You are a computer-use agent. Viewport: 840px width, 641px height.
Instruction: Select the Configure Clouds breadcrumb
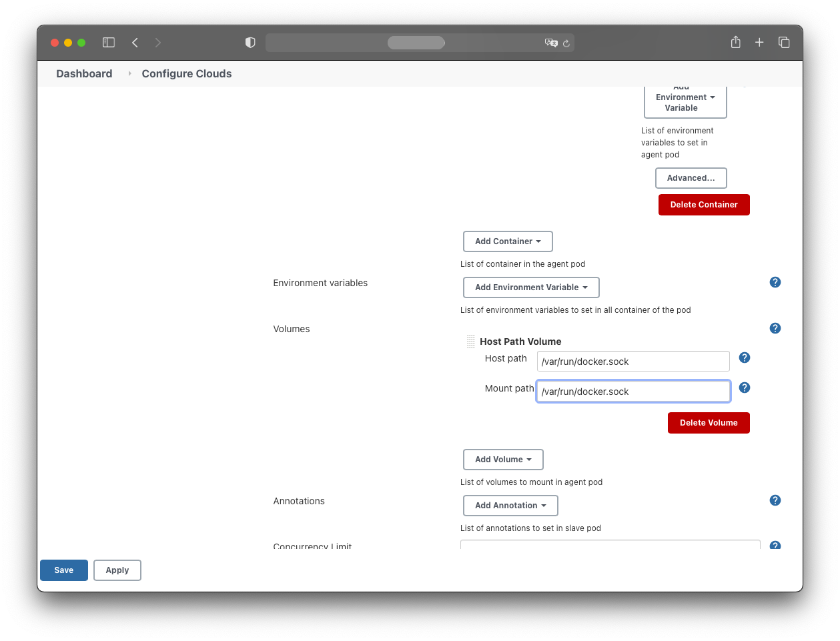[187, 73]
